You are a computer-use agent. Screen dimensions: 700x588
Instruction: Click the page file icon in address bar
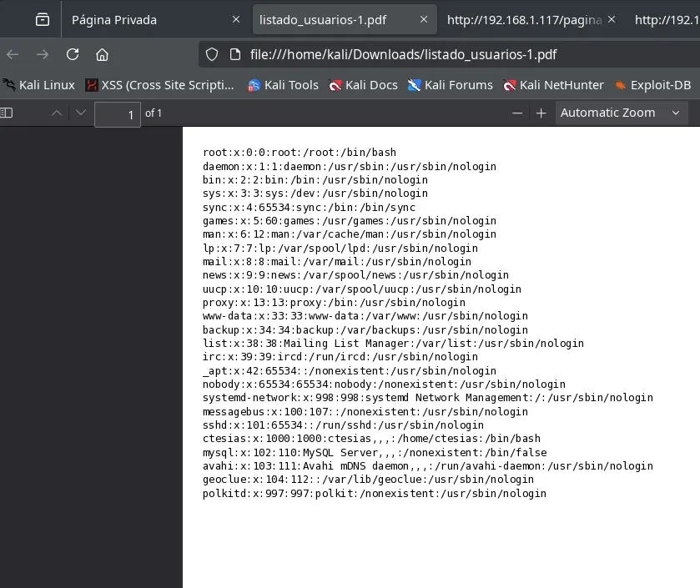point(235,54)
